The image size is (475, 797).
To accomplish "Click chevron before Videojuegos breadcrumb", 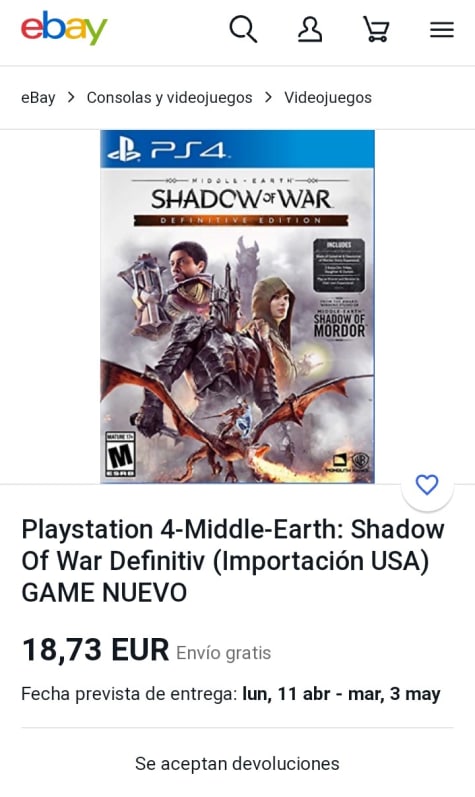I will click(268, 98).
